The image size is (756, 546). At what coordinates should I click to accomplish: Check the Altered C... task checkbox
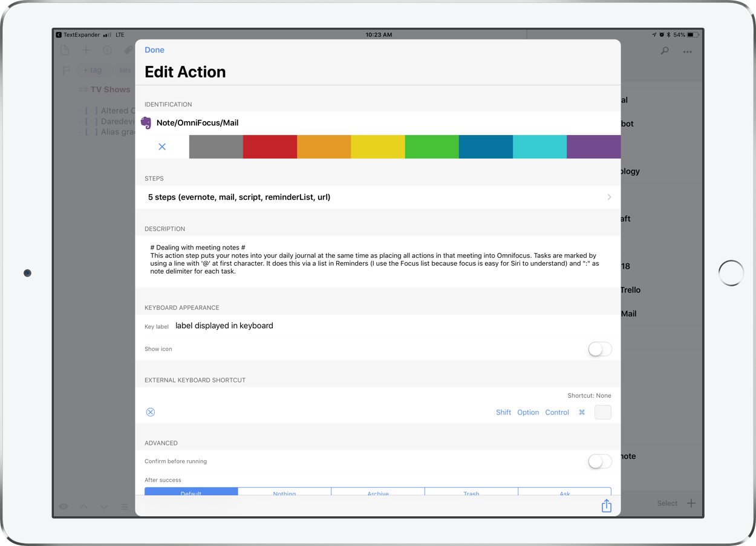pos(91,111)
